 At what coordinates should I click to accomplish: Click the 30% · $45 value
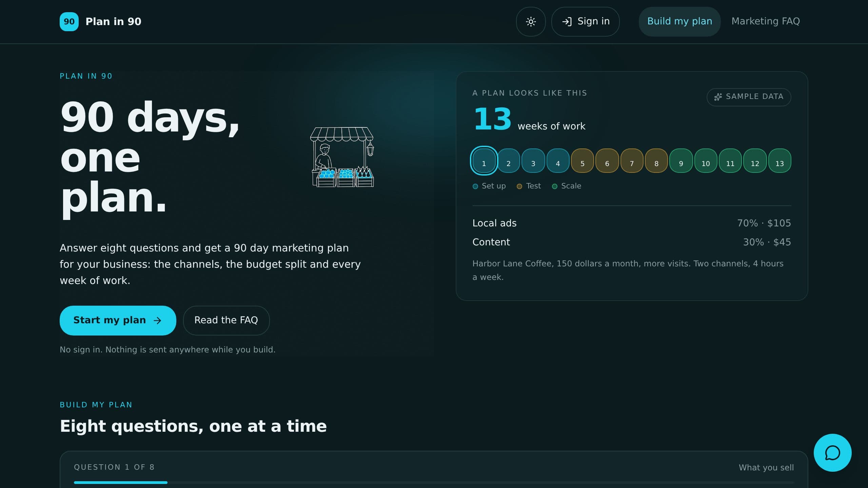[767, 242]
